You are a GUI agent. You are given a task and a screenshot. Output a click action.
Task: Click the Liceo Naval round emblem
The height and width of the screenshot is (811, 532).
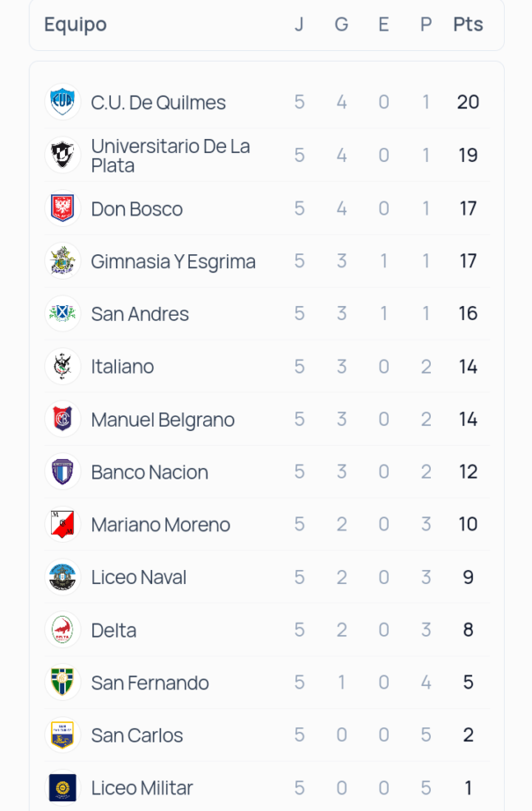pos(62,577)
